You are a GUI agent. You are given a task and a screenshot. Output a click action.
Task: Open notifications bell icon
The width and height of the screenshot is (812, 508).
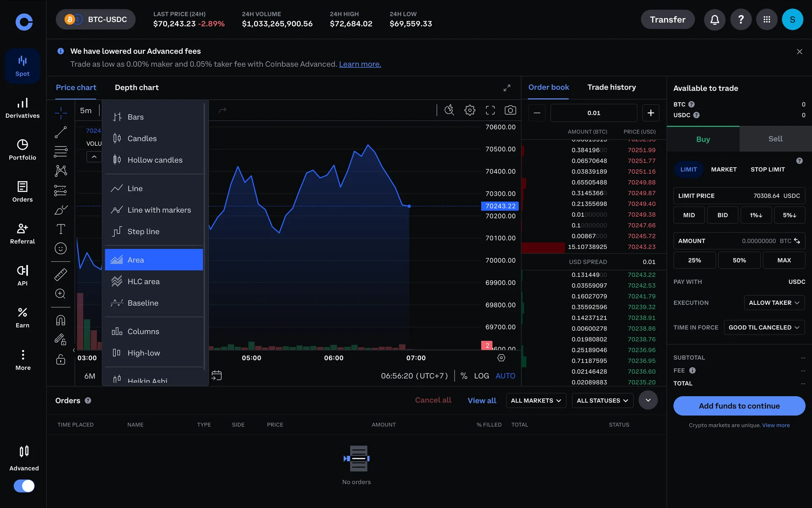tap(714, 19)
